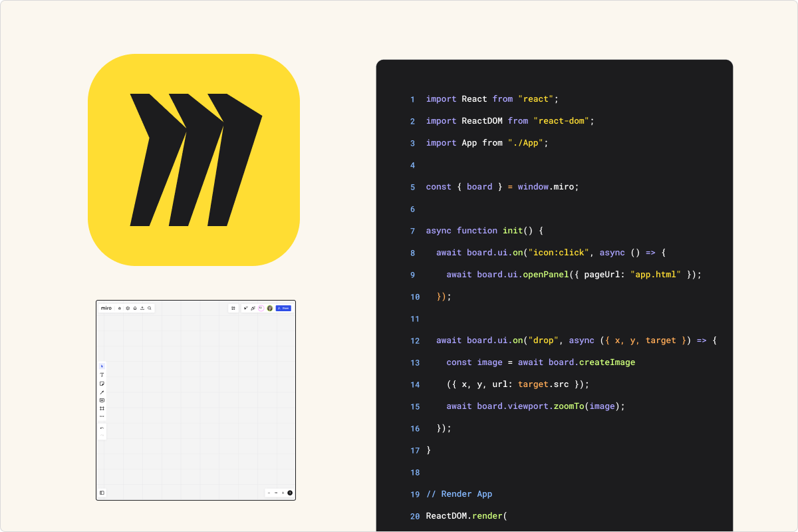Star the board as a favorite
The image size is (798, 532).
[x=120, y=309]
